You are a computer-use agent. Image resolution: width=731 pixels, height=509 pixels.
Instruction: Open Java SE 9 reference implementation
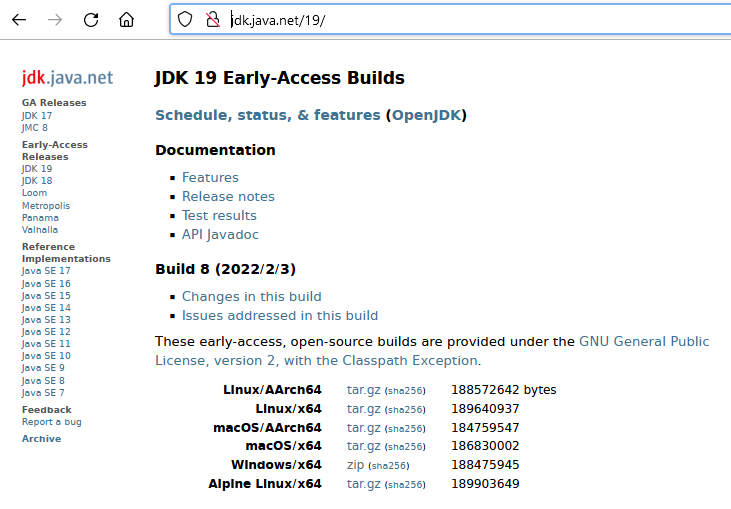[x=43, y=368]
